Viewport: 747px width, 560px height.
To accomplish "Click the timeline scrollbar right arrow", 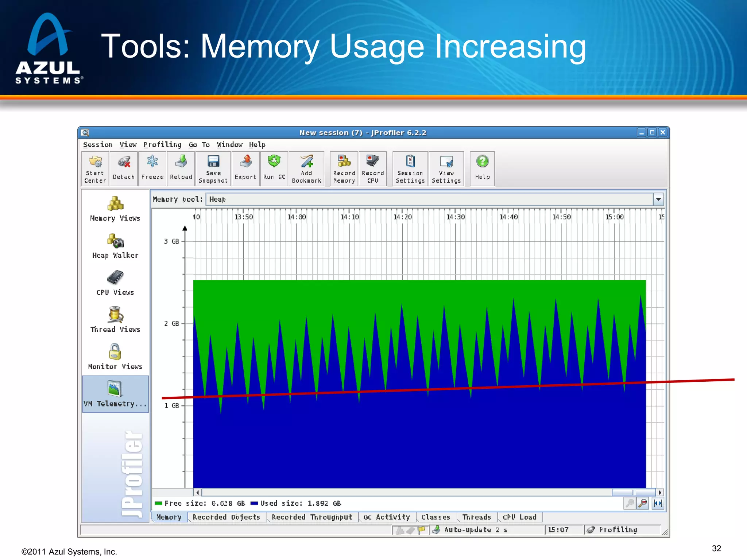I will tap(659, 493).
